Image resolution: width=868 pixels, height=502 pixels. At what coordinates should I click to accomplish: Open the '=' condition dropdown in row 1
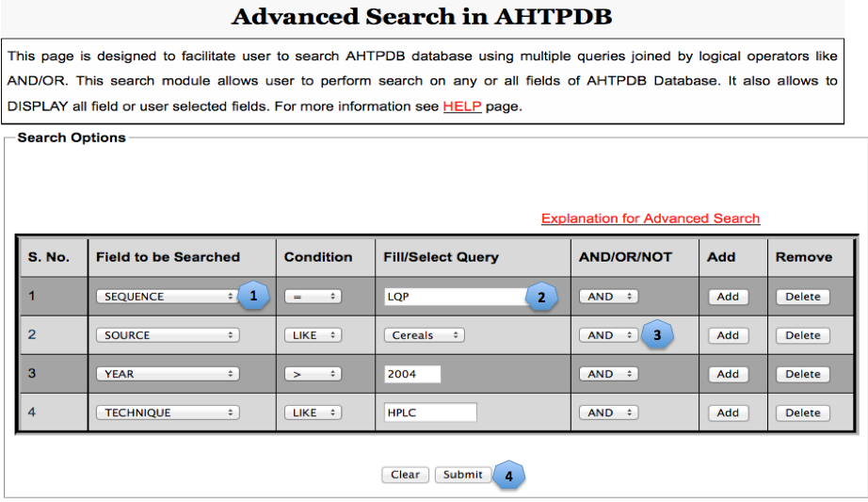[313, 297]
